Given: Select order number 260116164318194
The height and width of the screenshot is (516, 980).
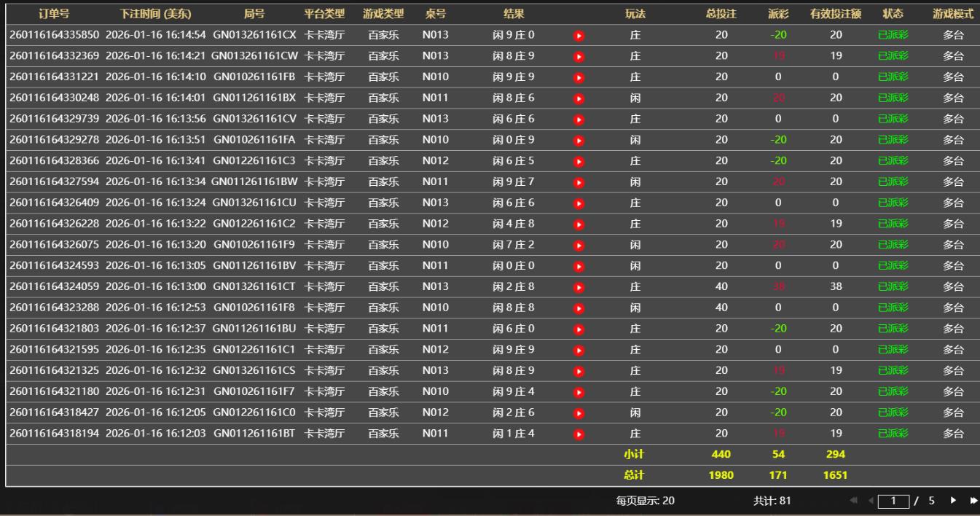Looking at the screenshot, I should (x=54, y=434).
